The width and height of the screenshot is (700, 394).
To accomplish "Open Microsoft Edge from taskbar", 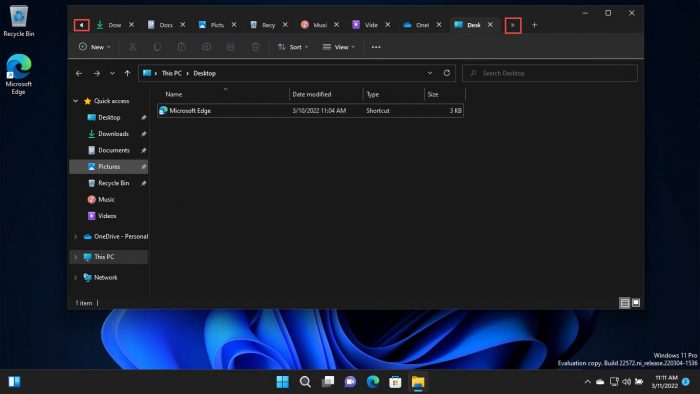I will click(373, 382).
